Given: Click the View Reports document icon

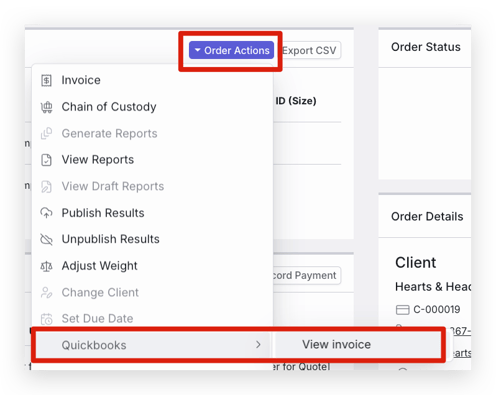Looking at the screenshot, I should (x=46, y=160).
